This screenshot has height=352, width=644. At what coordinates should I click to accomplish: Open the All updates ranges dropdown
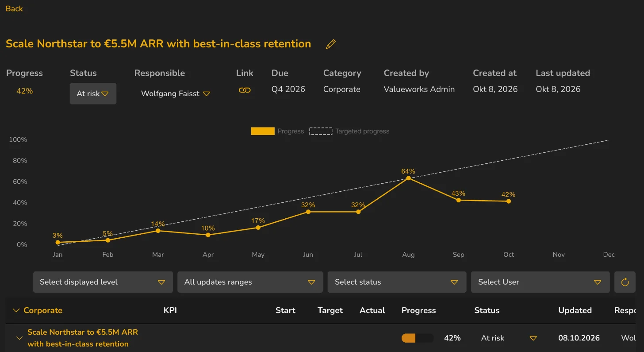click(250, 282)
